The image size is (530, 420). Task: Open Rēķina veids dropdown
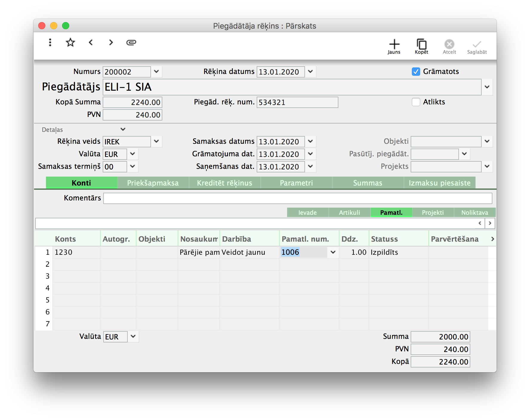[x=156, y=141]
